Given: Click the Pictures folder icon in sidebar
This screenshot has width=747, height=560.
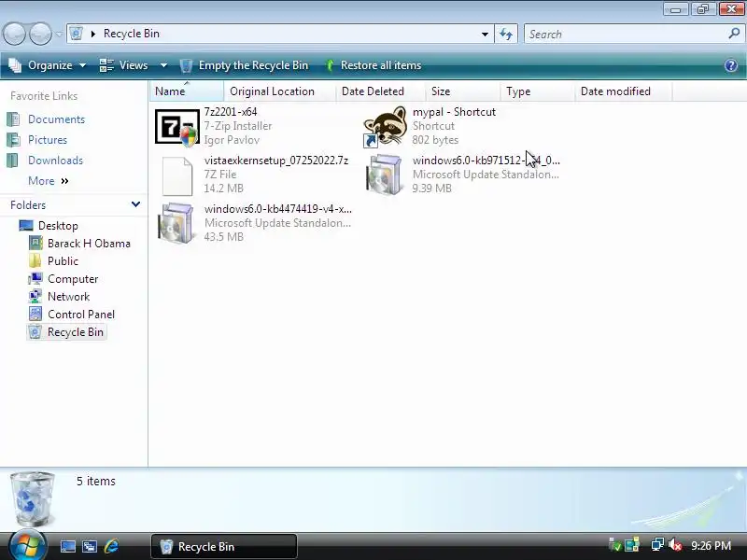Looking at the screenshot, I should [13, 140].
